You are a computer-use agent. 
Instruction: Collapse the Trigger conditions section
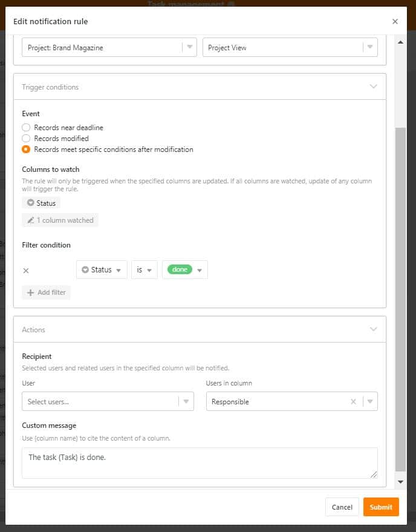[x=373, y=87]
